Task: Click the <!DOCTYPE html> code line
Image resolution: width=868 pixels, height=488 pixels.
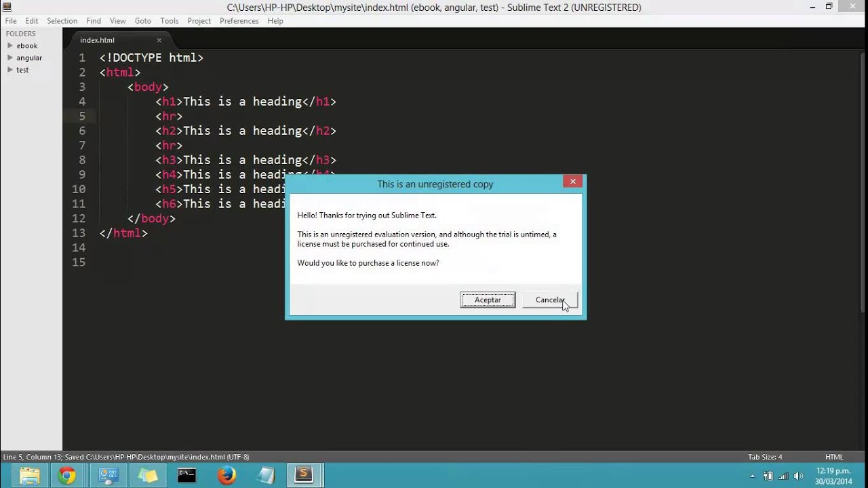Action: (x=151, y=58)
